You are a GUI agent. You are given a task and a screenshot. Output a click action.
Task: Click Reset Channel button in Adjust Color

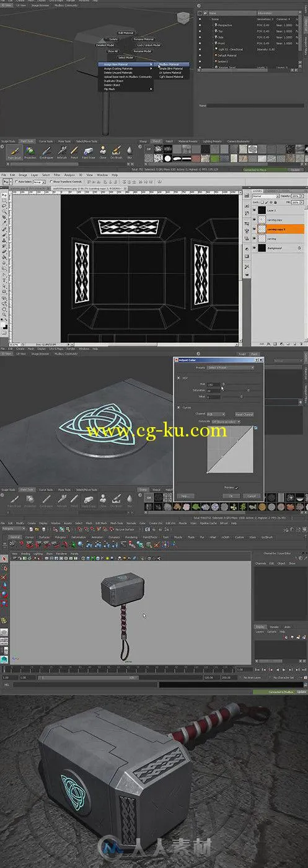(x=244, y=414)
